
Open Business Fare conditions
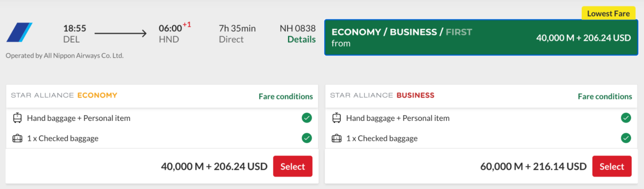pos(605,96)
